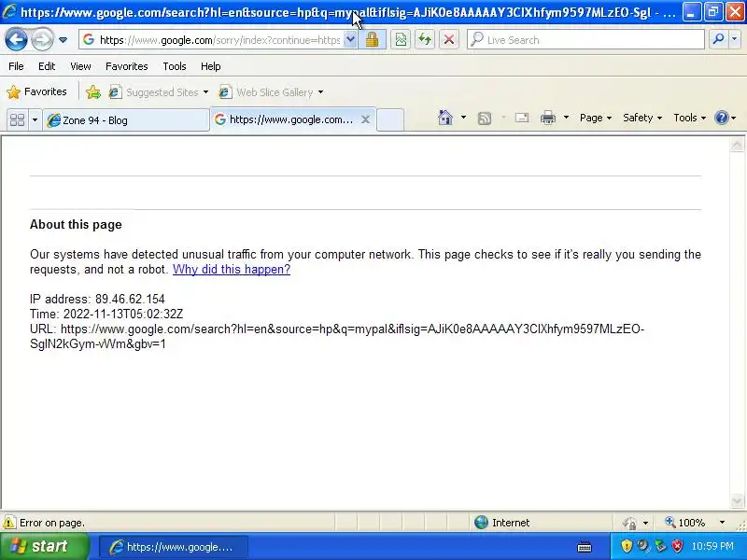Open the Edit menu

pyautogui.click(x=47, y=66)
